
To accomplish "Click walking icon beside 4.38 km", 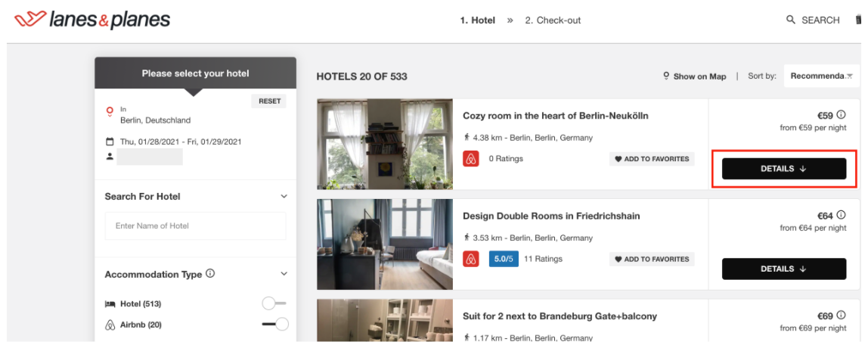I will (x=467, y=137).
